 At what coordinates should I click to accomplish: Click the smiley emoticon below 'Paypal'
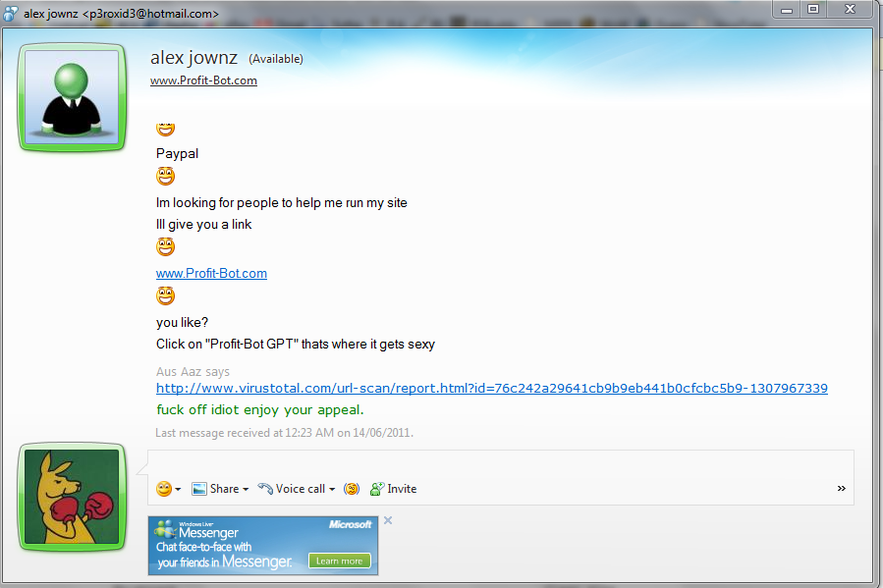166,176
